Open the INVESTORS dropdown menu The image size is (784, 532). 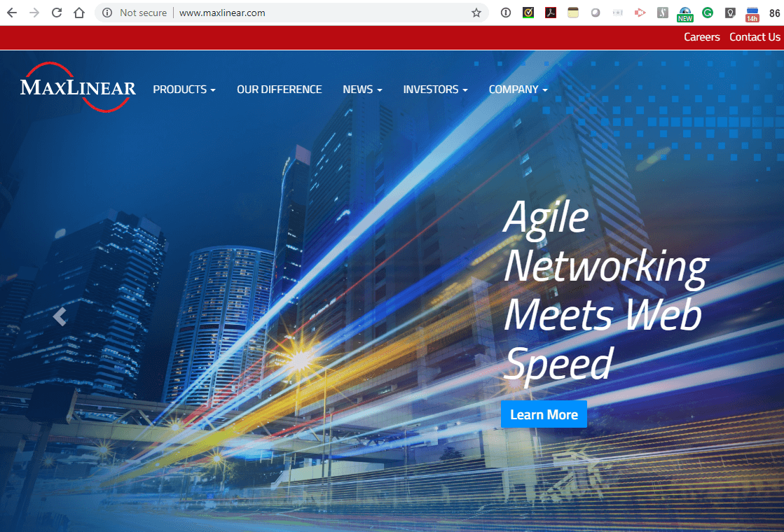pyautogui.click(x=434, y=90)
